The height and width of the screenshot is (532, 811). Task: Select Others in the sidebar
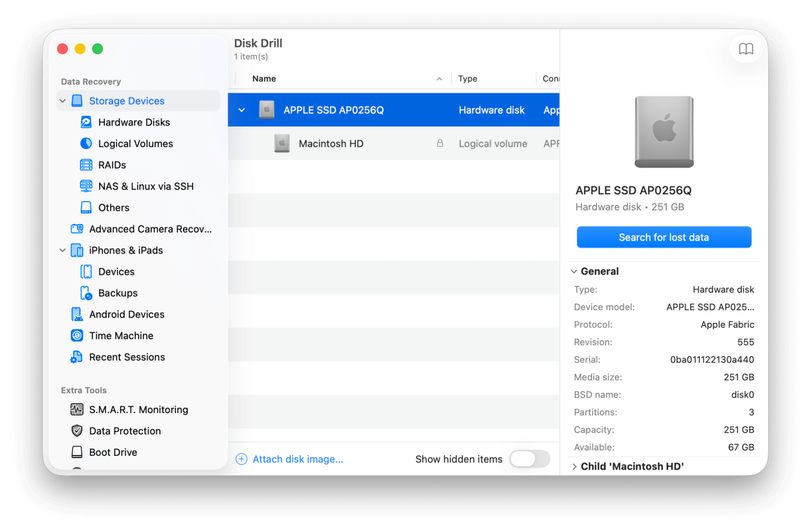pyautogui.click(x=113, y=207)
